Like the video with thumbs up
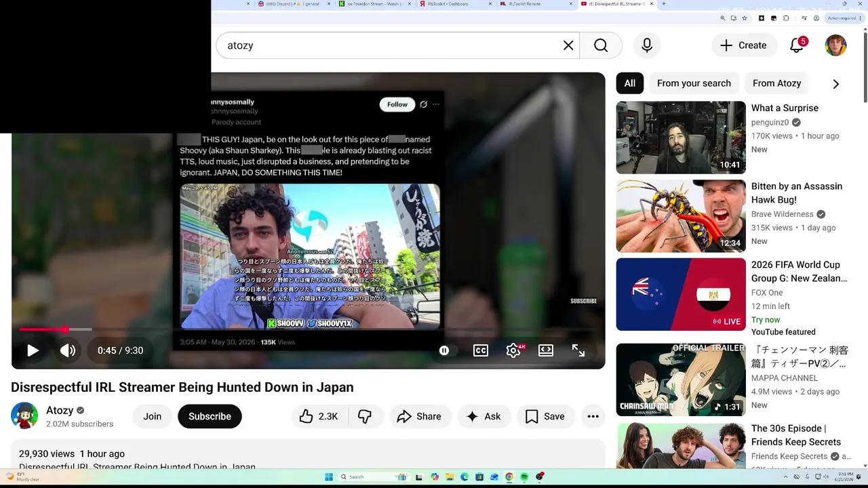This screenshot has width=868, height=488. pyautogui.click(x=319, y=416)
